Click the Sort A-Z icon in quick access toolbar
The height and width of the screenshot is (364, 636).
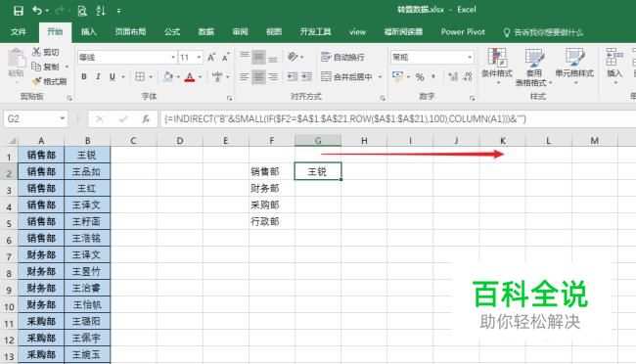click(101, 11)
